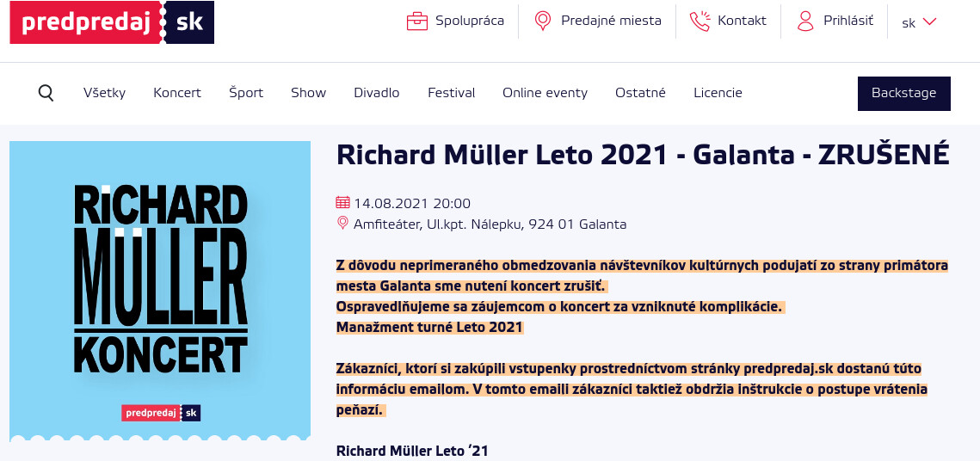Click the venue map pin icon
The image size is (980, 461).
[342, 224]
